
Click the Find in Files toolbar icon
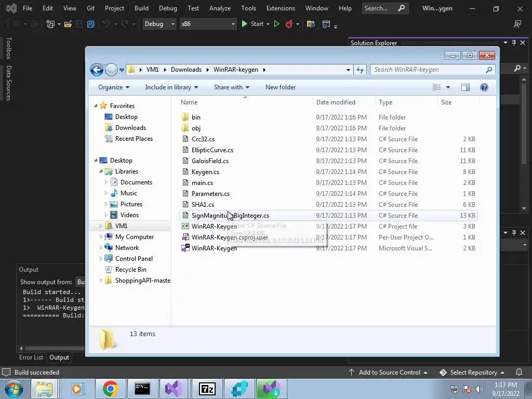pos(311,24)
